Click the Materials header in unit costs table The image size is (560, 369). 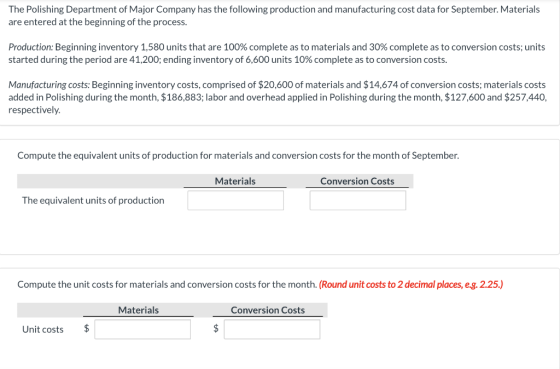tap(138, 310)
